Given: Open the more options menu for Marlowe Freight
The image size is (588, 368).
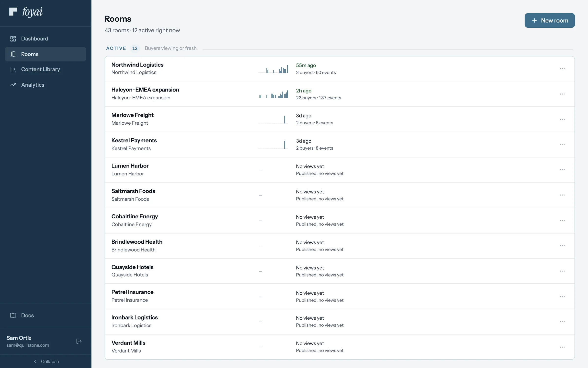Looking at the screenshot, I should pos(562,119).
